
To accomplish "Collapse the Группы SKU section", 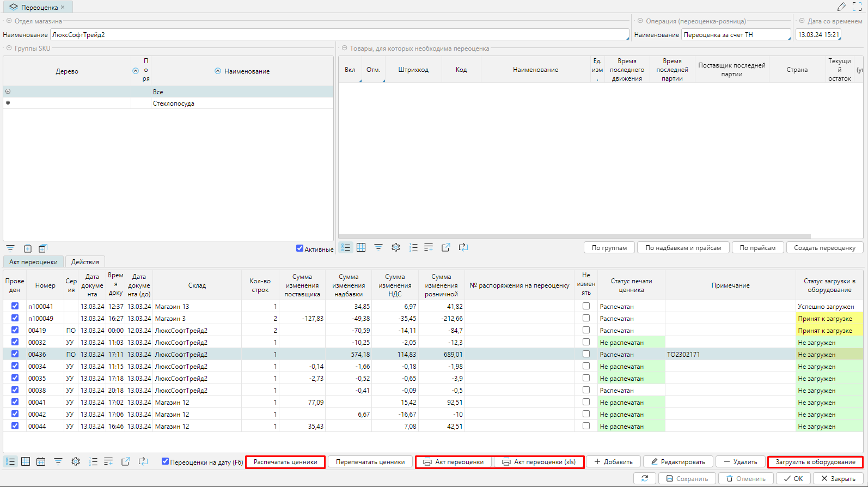I will tap(9, 48).
